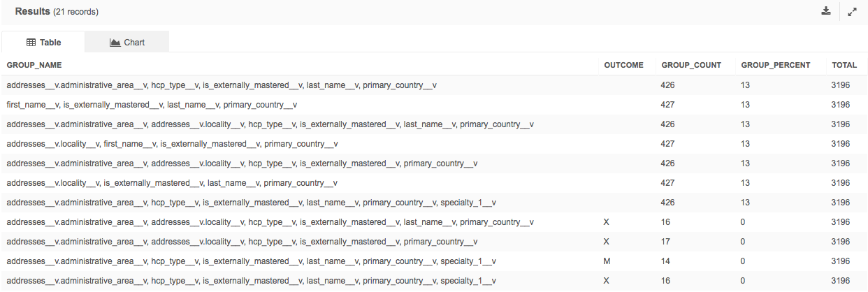Click the table grid icon
The height and width of the screenshot is (292, 868).
(31, 43)
